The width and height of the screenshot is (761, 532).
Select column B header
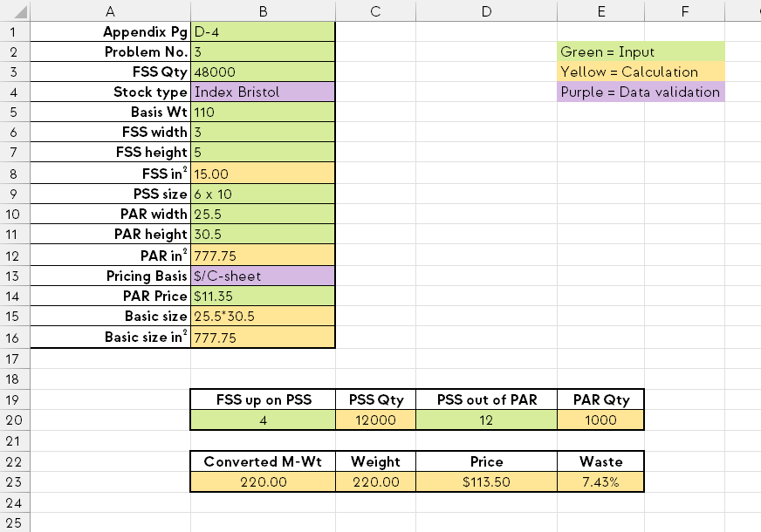(263, 10)
